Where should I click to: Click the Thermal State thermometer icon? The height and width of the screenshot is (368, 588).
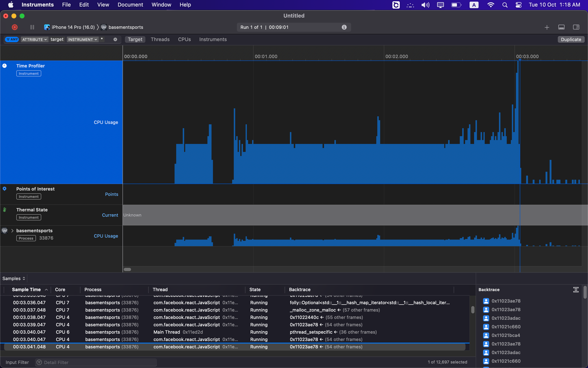pos(5,210)
